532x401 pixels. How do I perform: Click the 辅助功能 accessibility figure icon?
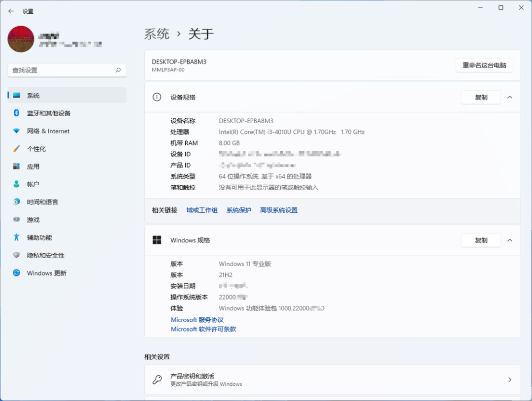(16, 237)
